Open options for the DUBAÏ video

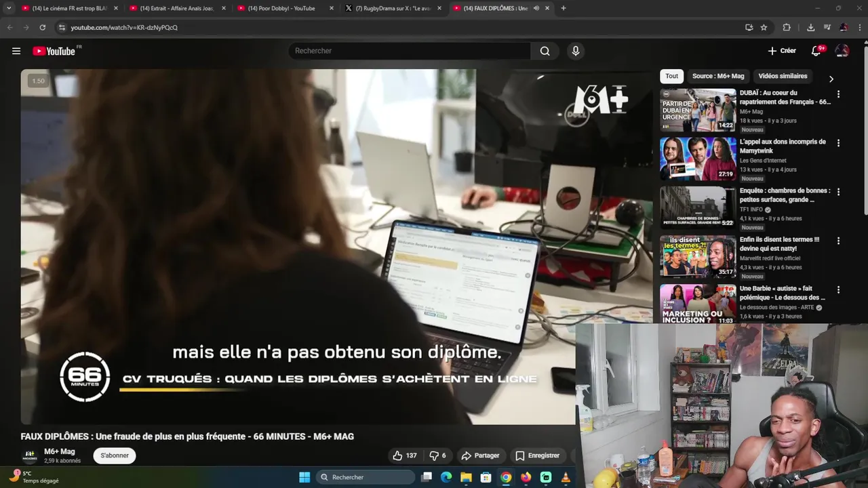pos(838,94)
